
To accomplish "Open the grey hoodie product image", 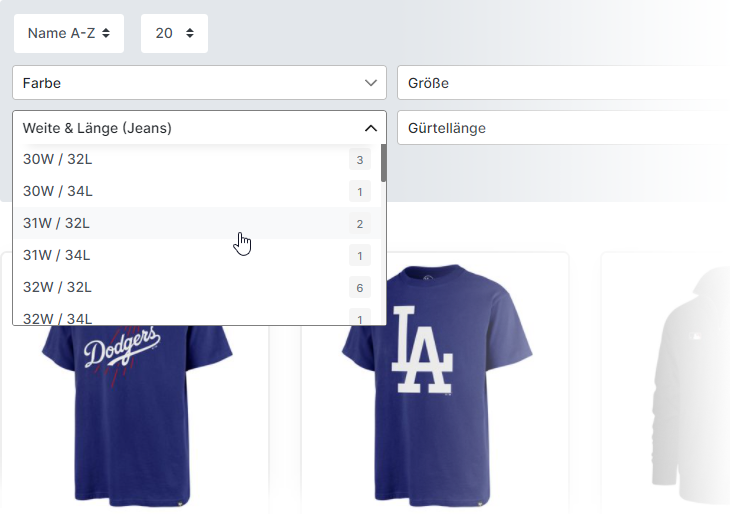I will click(x=689, y=384).
